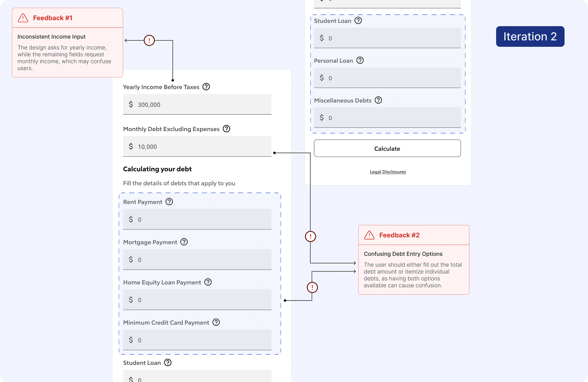Screen dimensions: 588x382
Task: Click the Mortgage Payment question mark icon
Action: coord(184,242)
